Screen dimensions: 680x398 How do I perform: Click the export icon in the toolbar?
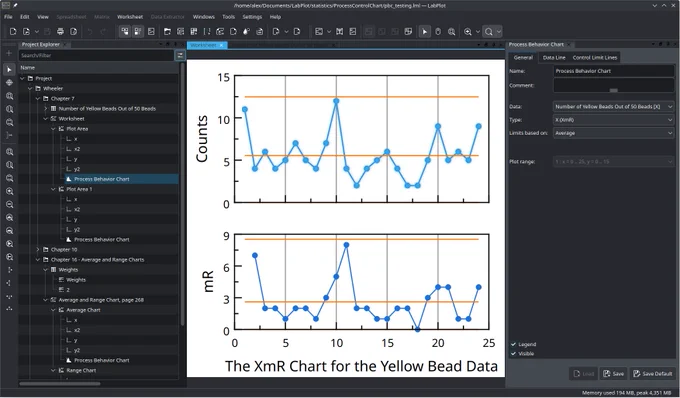click(x=297, y=32)
